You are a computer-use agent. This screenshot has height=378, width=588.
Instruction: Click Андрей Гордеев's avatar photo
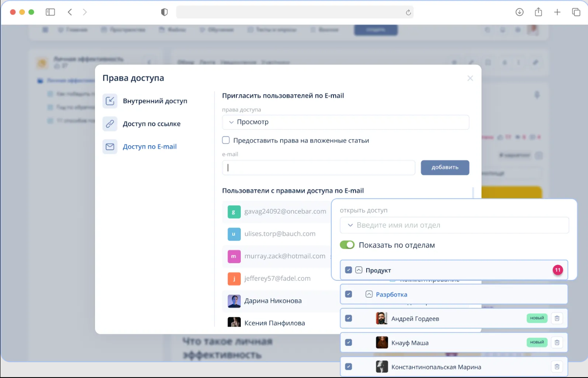382,318
